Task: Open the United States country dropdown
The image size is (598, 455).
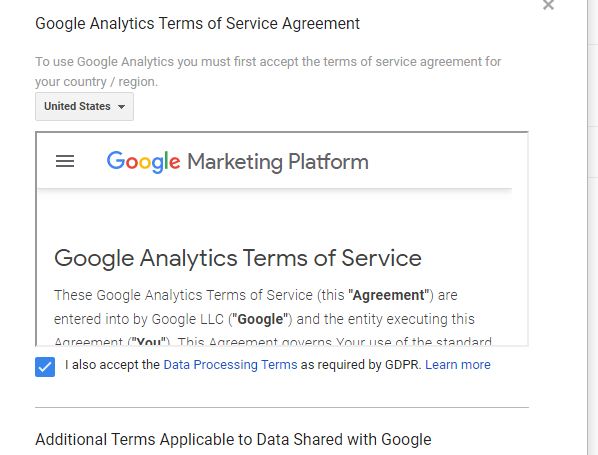Action: coord(84,106)
